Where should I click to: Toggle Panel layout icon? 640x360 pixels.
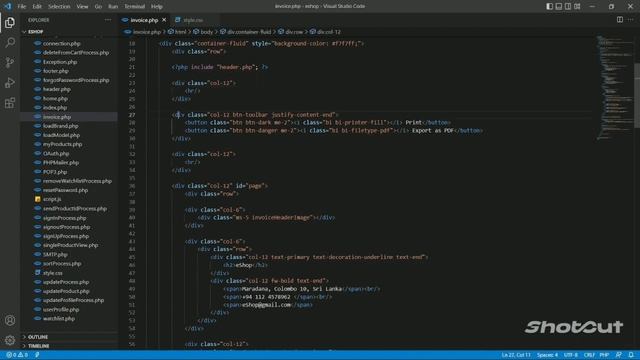559,6
